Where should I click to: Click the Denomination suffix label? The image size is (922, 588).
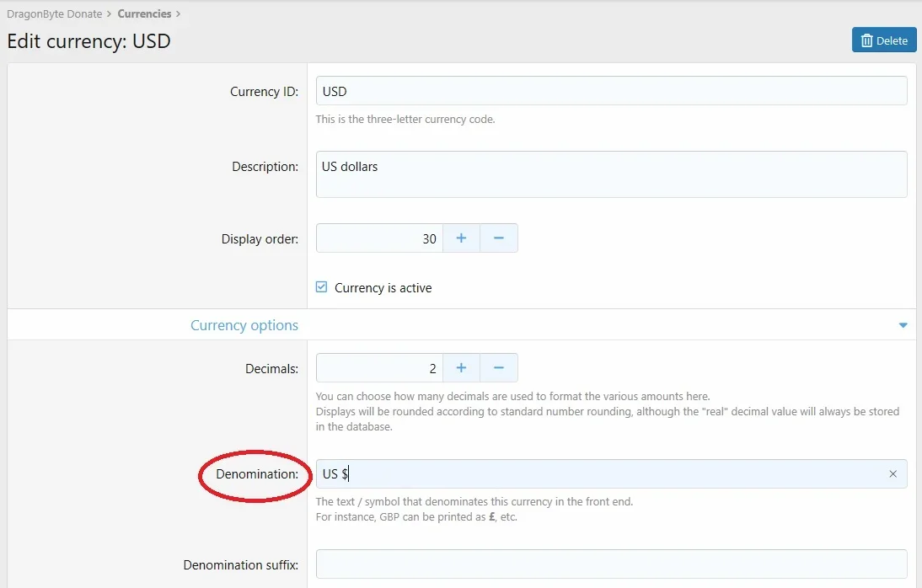(240, 565)
